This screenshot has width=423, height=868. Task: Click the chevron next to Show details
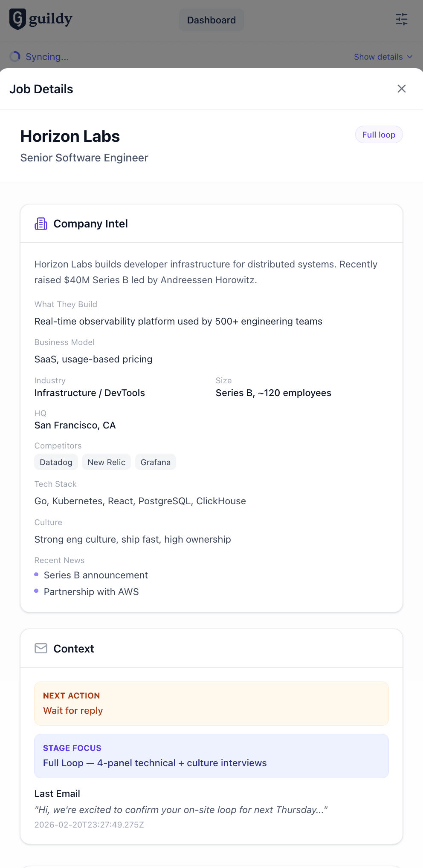coord(410,57)
